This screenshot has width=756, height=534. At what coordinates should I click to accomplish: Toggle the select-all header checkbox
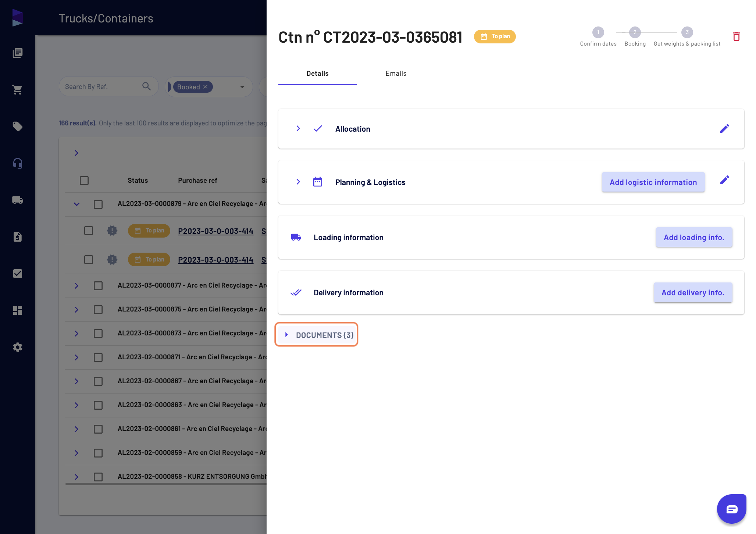click(x=84, y=181)
